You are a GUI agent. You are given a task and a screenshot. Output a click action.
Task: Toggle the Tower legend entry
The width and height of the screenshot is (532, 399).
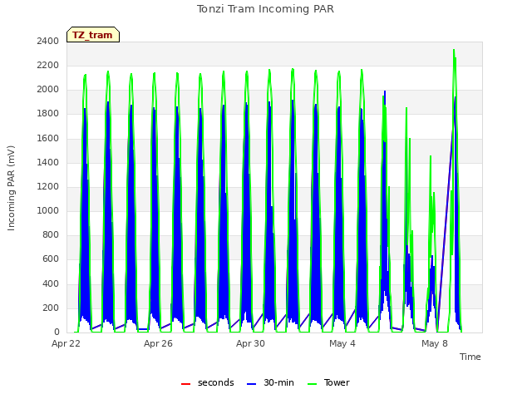[x=328, y=382]
